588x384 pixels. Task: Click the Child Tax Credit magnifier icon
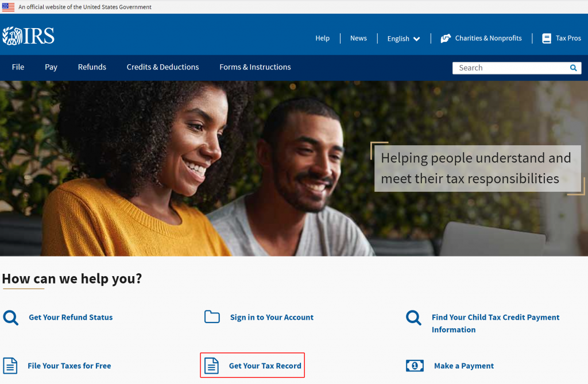413,317
